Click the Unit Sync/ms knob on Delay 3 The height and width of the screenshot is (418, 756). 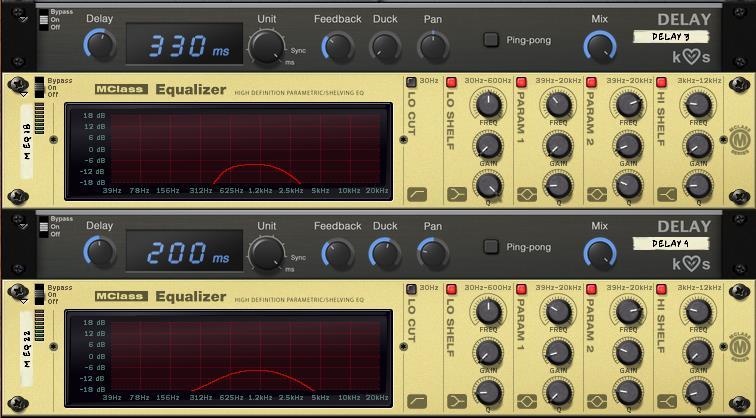coord(266,46)
